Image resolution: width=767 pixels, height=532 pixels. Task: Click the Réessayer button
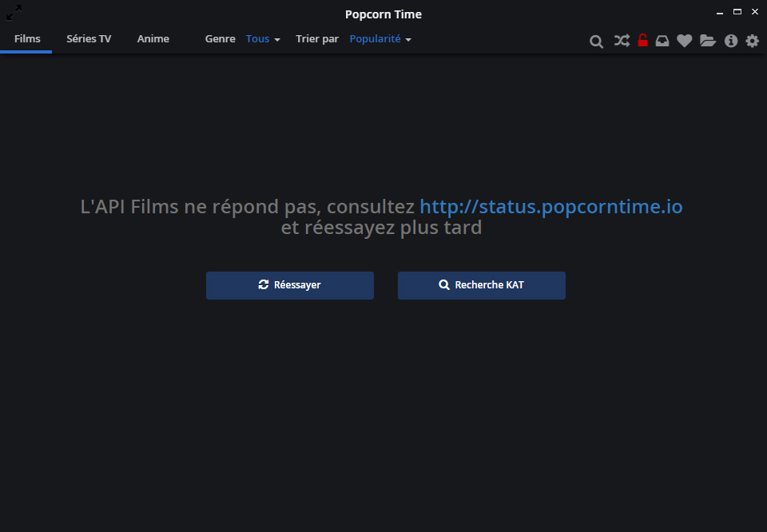(290, 285)
